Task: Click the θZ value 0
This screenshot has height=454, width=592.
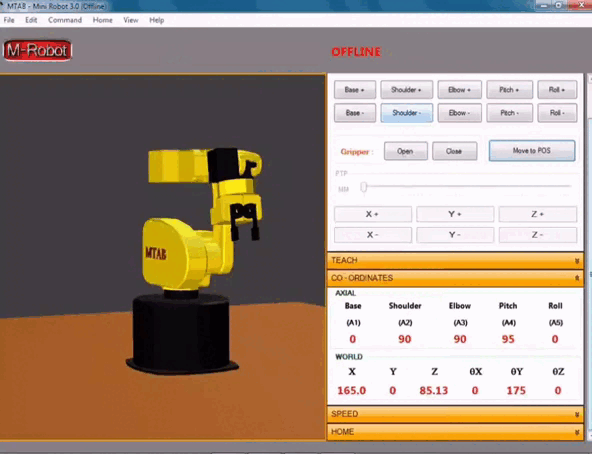Action: point(558,391)
